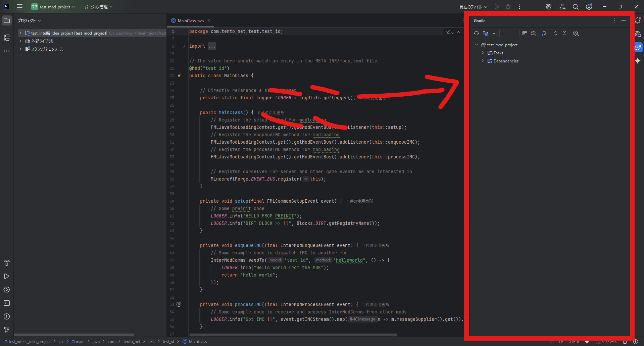
Task: Open the 現在のファイル run configuration dropdown
Action: click(x=473, y=7)
